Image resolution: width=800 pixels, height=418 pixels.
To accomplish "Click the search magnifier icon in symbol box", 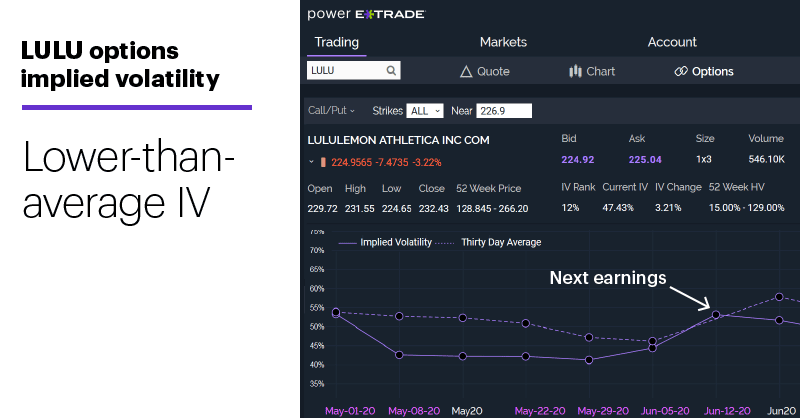I will [x=391, y=70].
